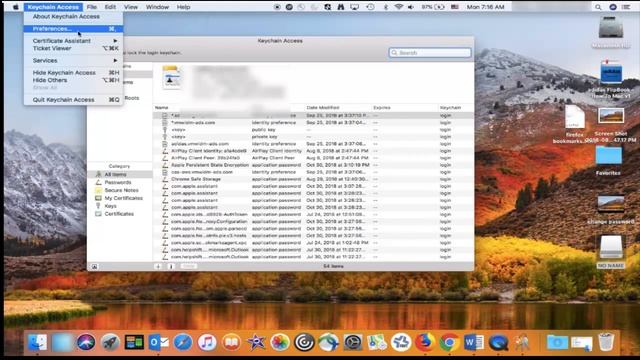Screen dimensions: 640x360
Task: Choose Hide Others menu item
Action: point(73,80)
